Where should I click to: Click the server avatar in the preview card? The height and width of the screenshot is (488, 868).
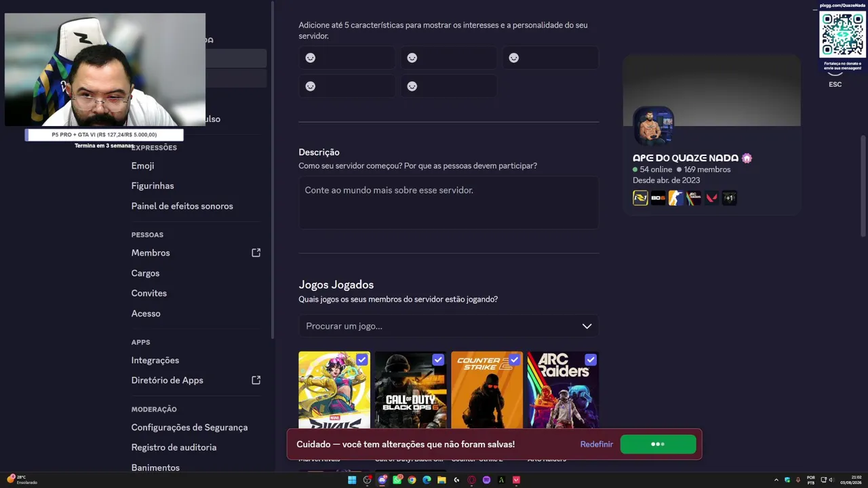653,126
